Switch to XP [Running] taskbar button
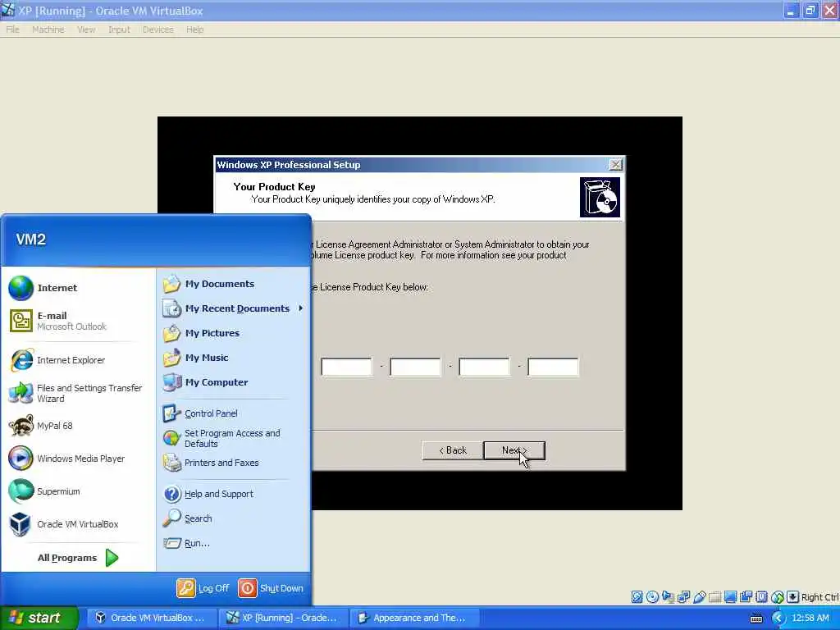 [x=283, y=618]
